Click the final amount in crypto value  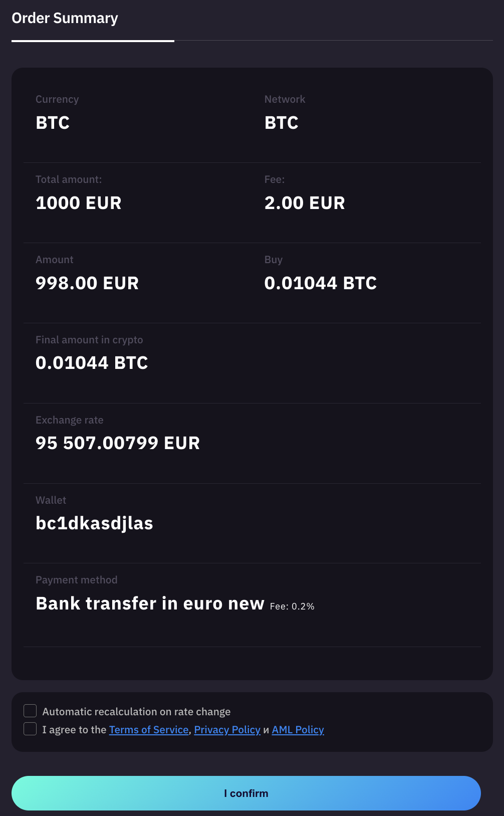pyautogui.click(x=92, y=363)
